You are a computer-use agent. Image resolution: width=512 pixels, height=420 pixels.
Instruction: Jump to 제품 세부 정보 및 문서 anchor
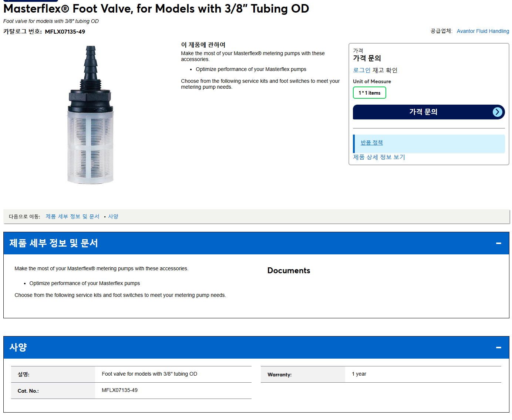pyautogui.click(x=73, y=217)
